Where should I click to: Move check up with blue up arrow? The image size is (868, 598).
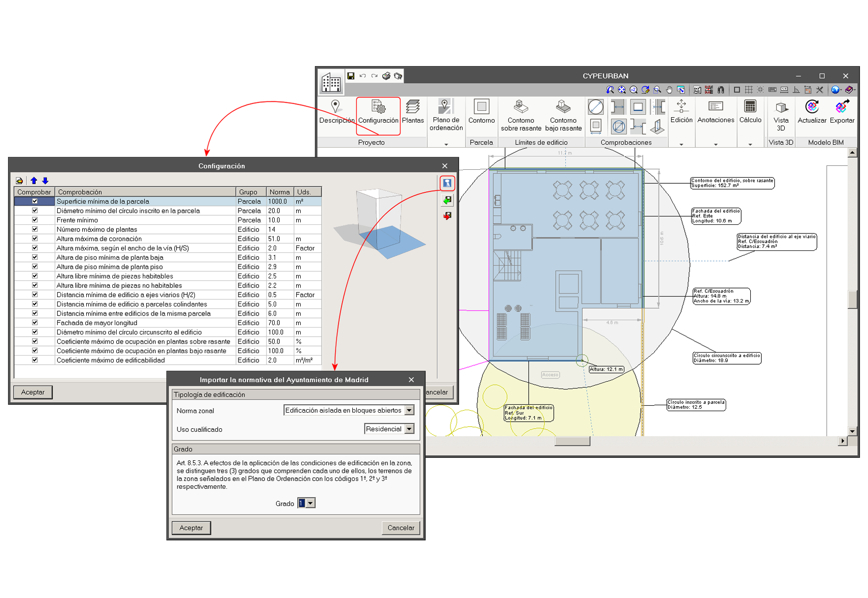(x=34, y=181)
